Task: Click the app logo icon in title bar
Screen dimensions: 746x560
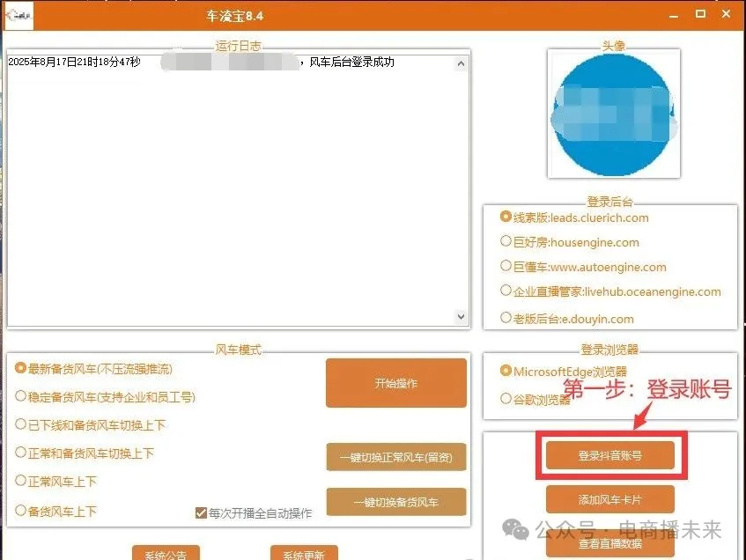Action: [19, 14]
